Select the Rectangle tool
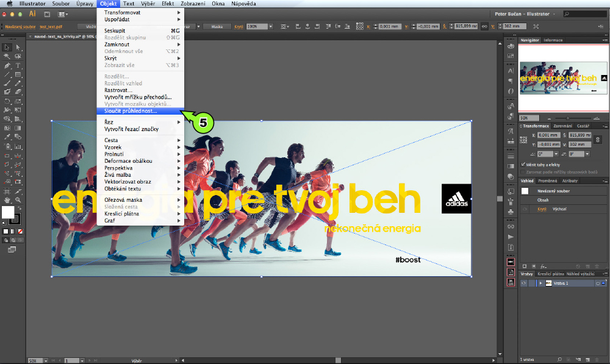The height and width of the screenshot is (364, 610). point(18,74)
